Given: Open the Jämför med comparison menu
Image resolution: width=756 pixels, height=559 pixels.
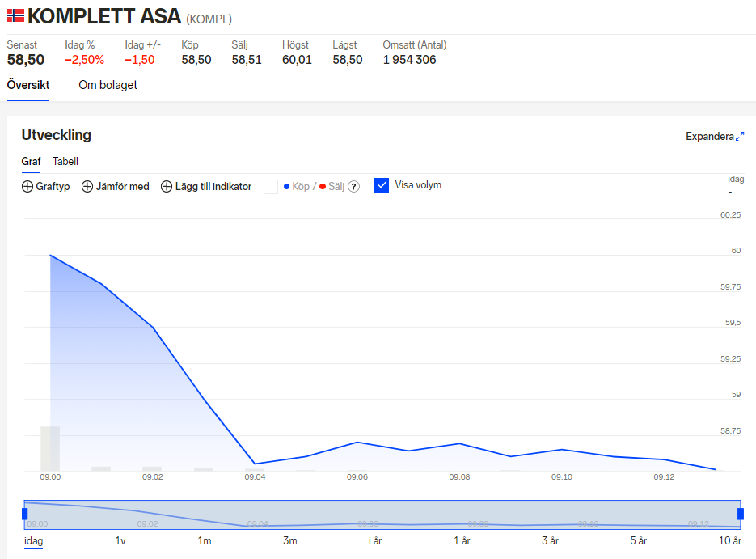Looking at the screenshot, I should 122,187.
